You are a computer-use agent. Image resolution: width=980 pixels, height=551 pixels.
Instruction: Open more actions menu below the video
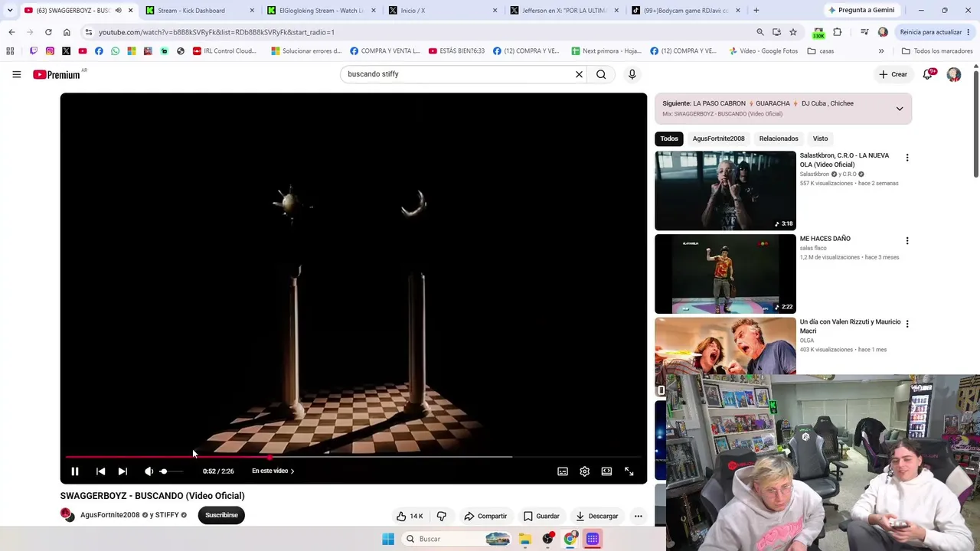pyautogui.click(x=638, y=516)
